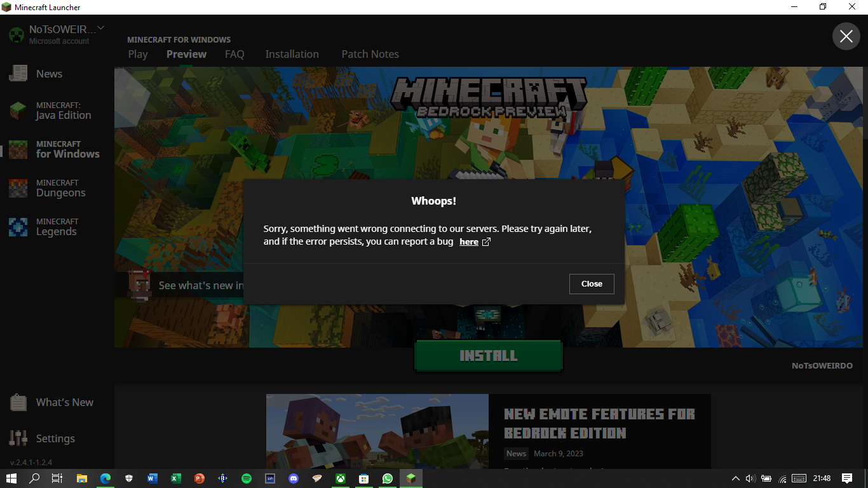Open the Wi-Fi network tray icon
This screenshot has width=868, height=488.
click(x=783, y=478)
